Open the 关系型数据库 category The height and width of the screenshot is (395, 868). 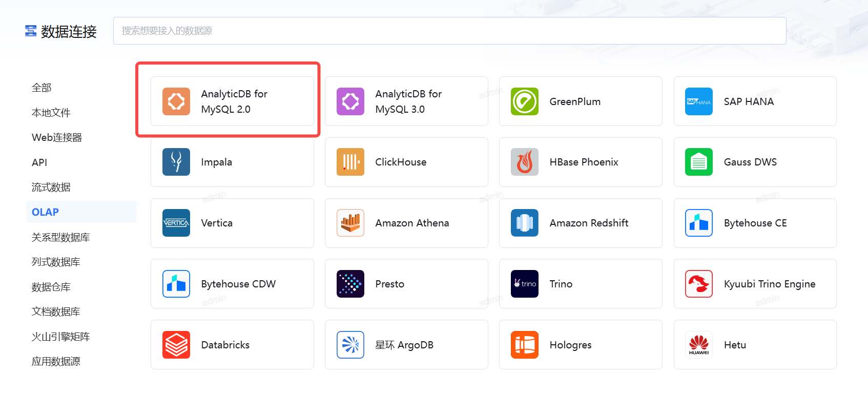tap(60, 237)
